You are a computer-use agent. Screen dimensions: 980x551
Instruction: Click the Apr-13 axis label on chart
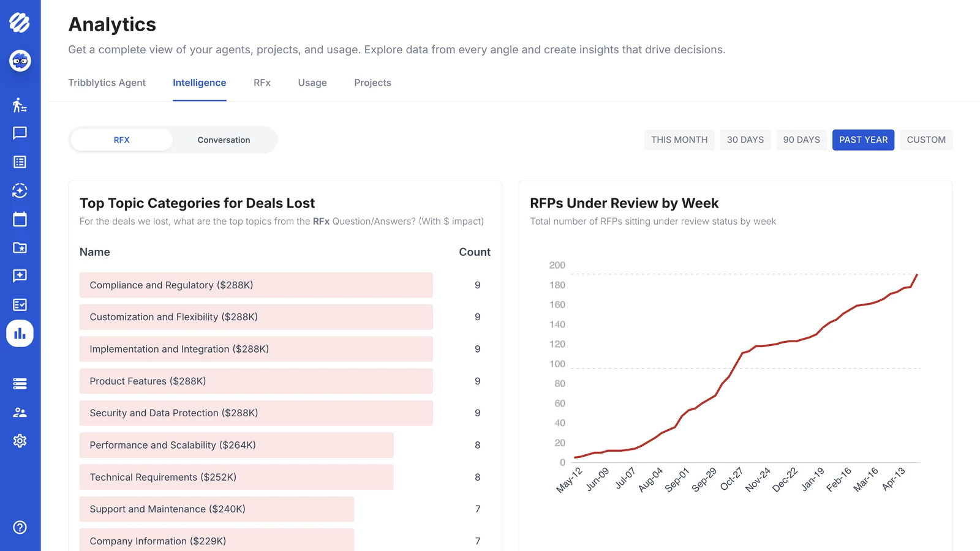pos(894,479)
